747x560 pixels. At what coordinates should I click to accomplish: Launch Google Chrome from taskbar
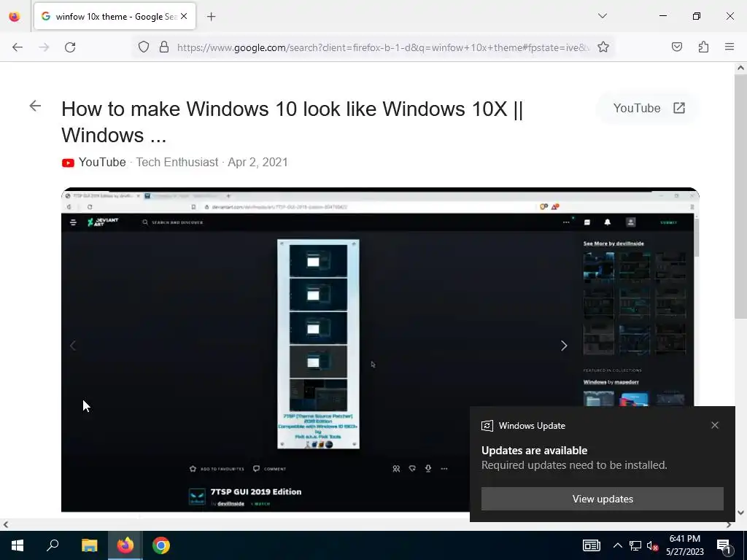[x=161, y=545]
